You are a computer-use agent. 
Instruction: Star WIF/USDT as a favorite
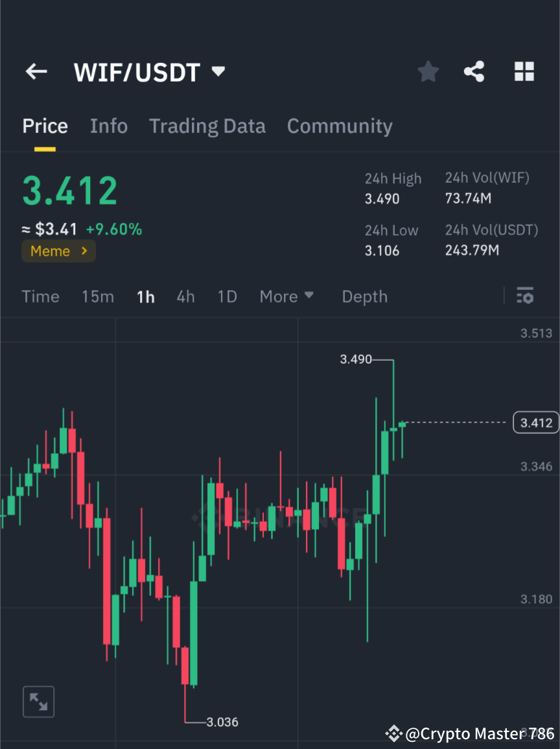(428, 71)
